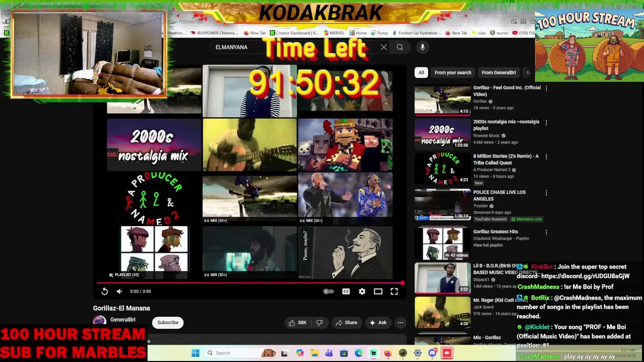Viewport: 644px width, 362px height.
Task: Open the Freshen Up Hydration bookmark
Action: click(417, 33)
